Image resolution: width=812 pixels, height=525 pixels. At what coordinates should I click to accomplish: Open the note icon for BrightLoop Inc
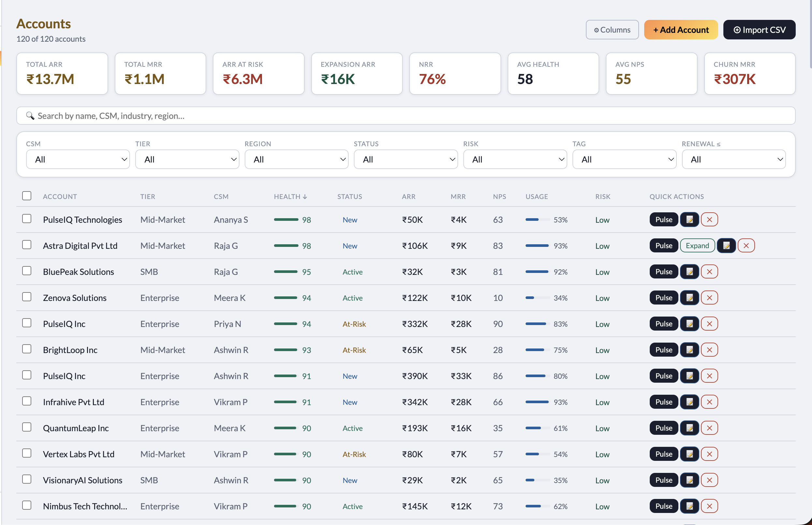(689, 350)
